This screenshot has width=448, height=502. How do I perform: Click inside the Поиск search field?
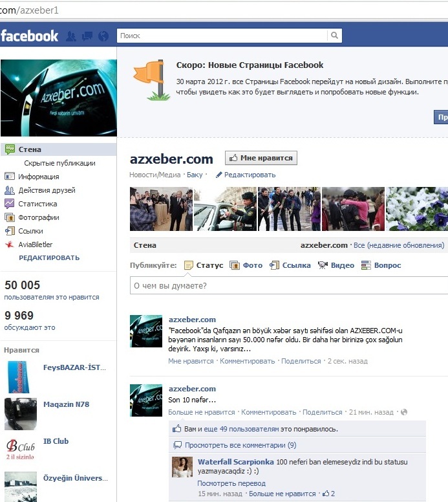pyautogui.click(x=222, y=36)
